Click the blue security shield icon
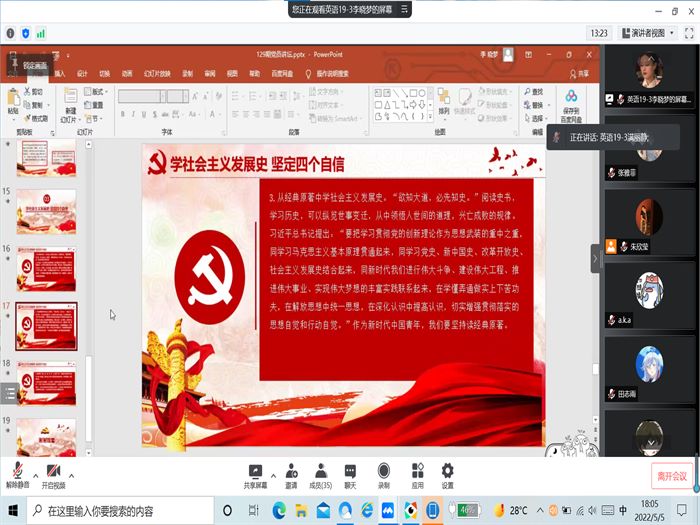The width and height of the screenshot is (700, 525). [26, 33]
